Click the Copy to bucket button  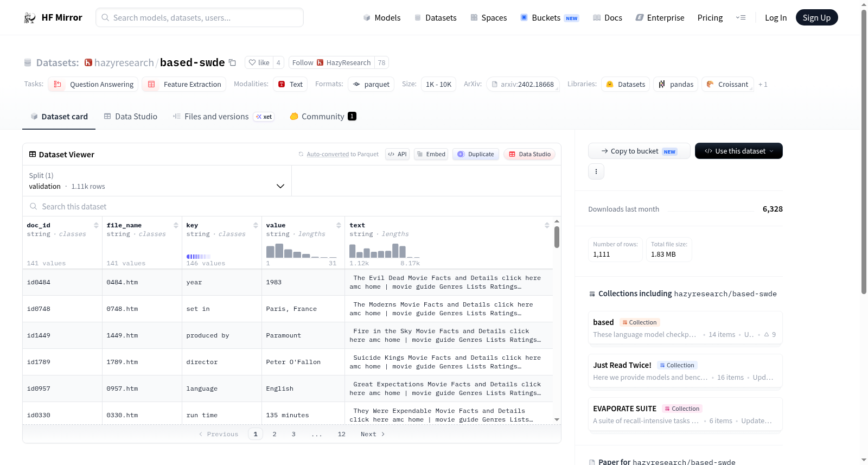click(639, 151)
